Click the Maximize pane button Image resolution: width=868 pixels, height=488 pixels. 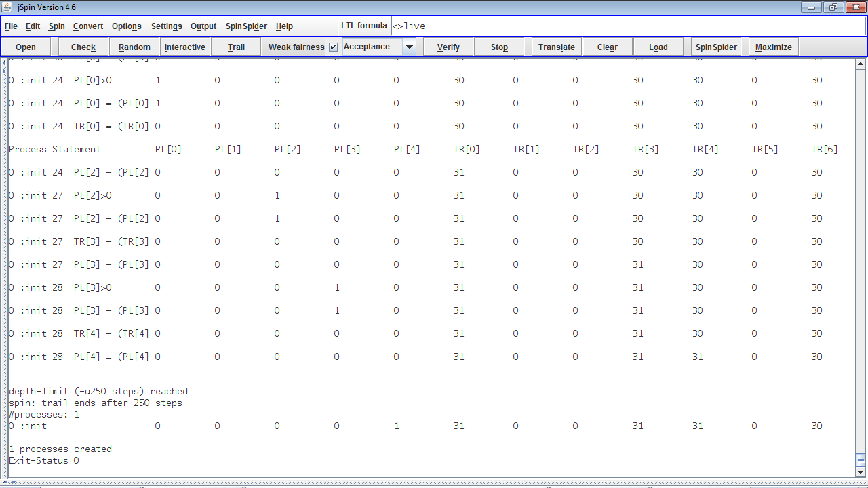click(773, 47)
